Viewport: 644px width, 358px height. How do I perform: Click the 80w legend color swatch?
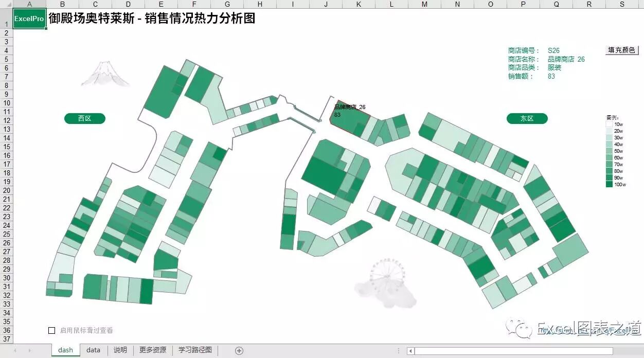[609, 171]
